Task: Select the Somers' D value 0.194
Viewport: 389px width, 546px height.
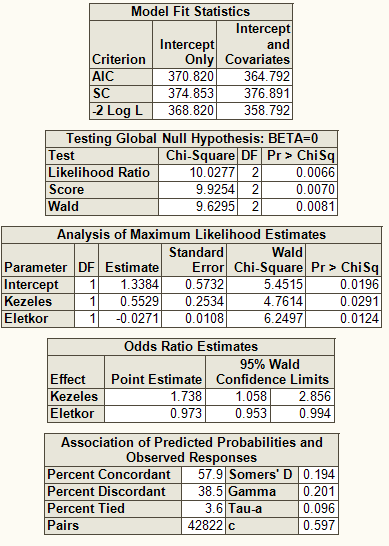Action: tap(319, 474)
